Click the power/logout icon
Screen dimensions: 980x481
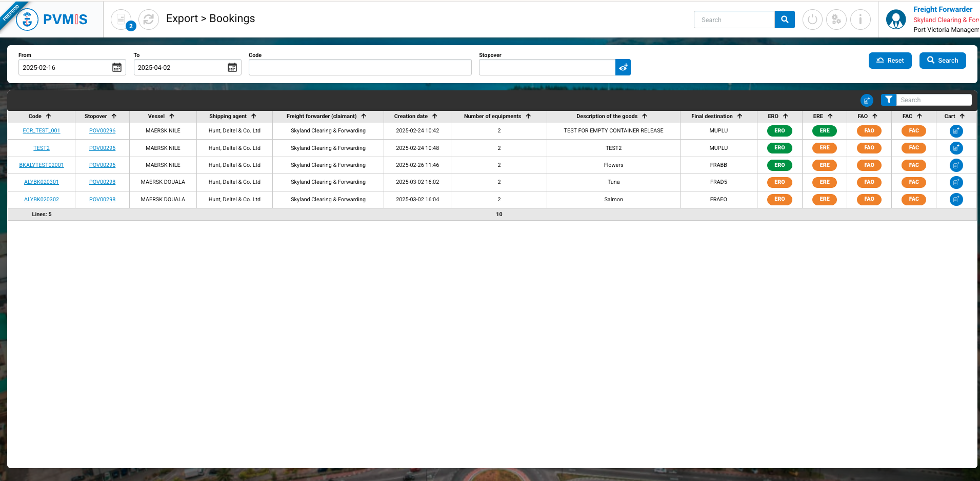tap(812, 20)
